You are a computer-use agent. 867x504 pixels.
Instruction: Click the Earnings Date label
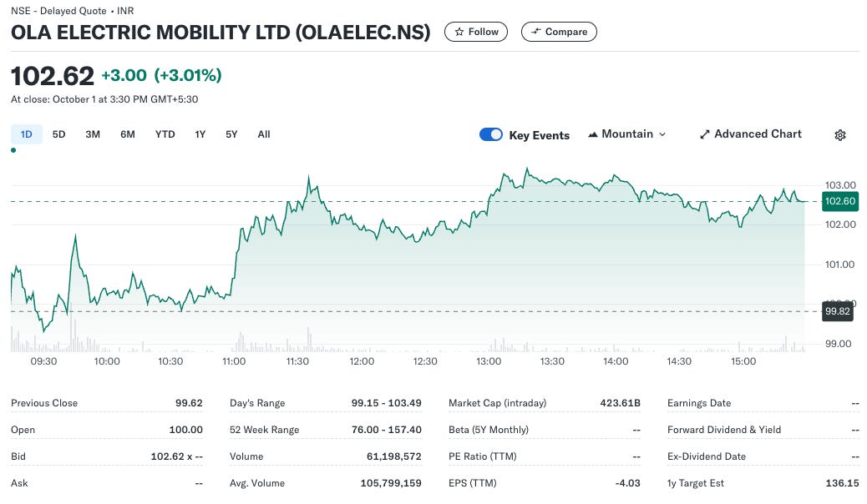click(x=699, y=403)
